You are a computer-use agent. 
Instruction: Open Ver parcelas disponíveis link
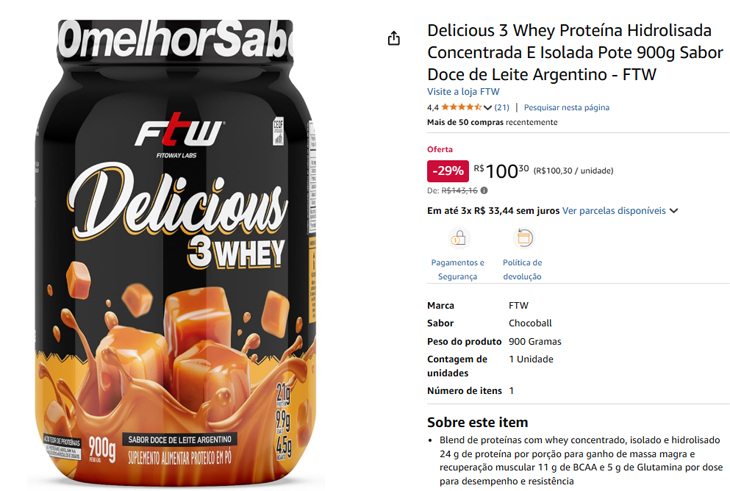click(x=614, y=211)
